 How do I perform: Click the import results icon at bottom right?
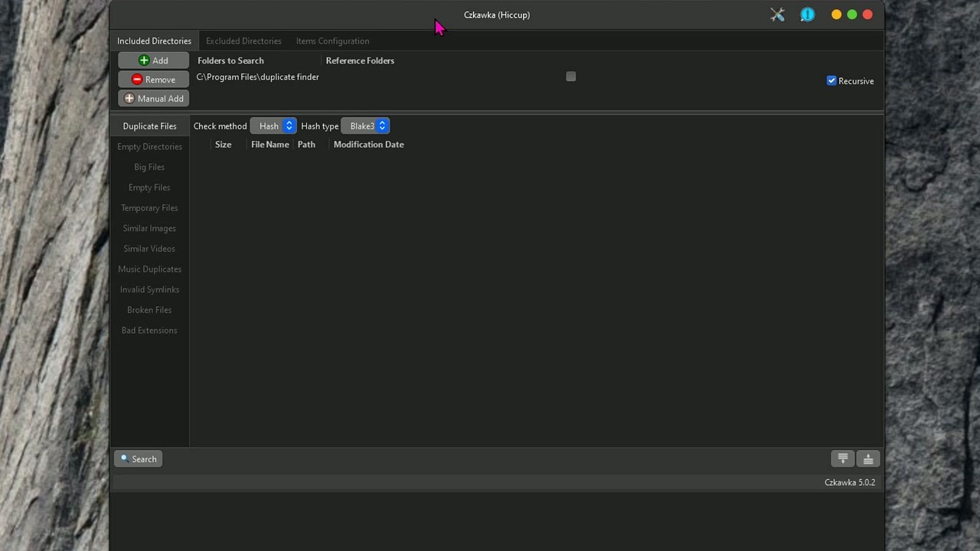click(x=868, y=458)
